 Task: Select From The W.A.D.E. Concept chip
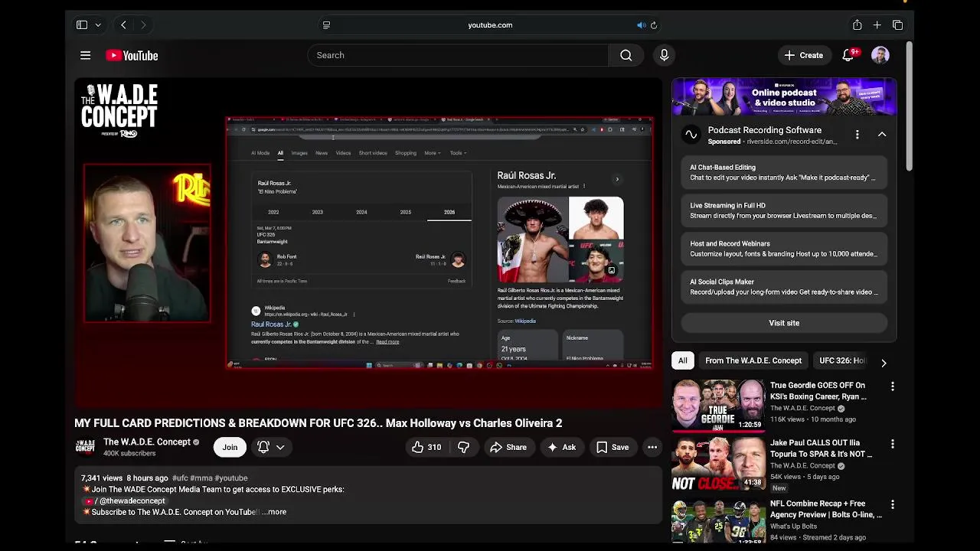[x=753, y=360]
